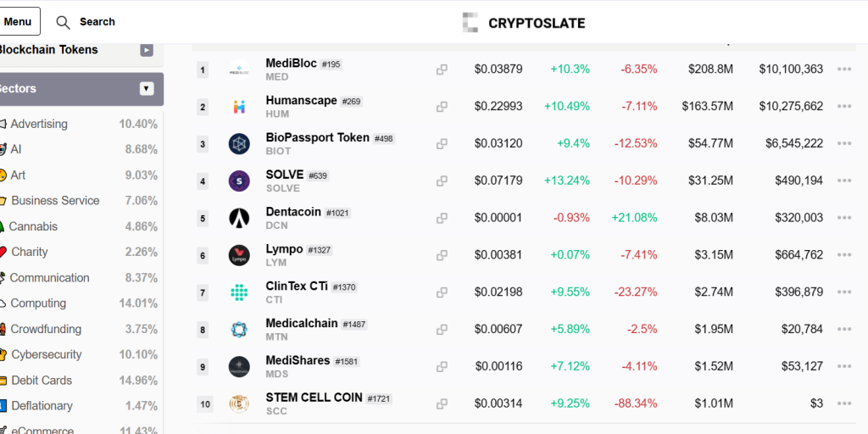Collapse the Sectors section arrow
Image resolution: width=868 pixels, height=434 pixels.
coord(147,88)
